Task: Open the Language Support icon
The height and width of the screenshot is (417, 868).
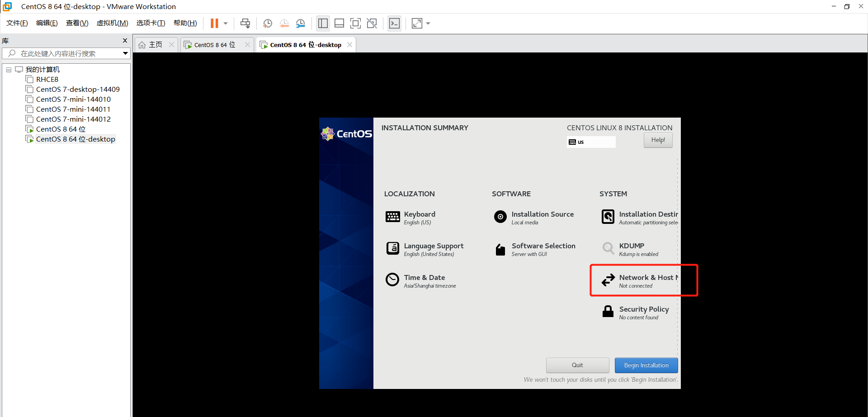Action: (392, 248)
